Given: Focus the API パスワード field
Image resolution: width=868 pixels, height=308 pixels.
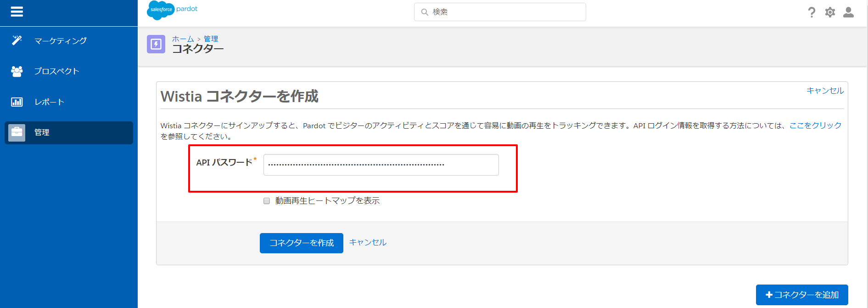Looking at the screenshot, I should click(381, 165).
